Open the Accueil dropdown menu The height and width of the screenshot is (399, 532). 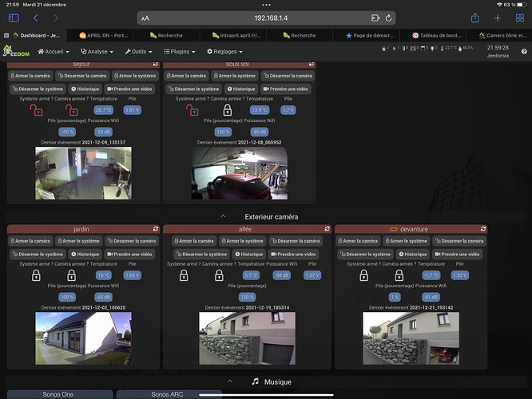[x=54, y=52]
